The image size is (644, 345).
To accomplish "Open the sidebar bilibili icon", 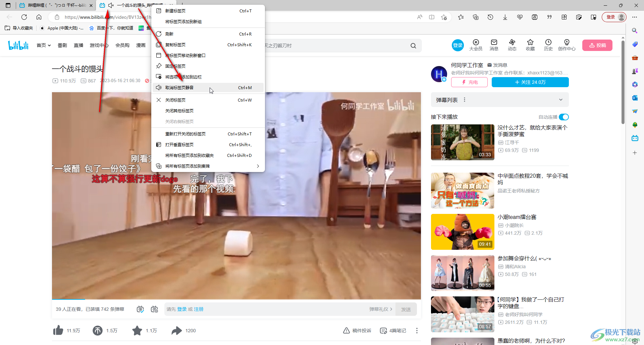I will coord(635,138).
